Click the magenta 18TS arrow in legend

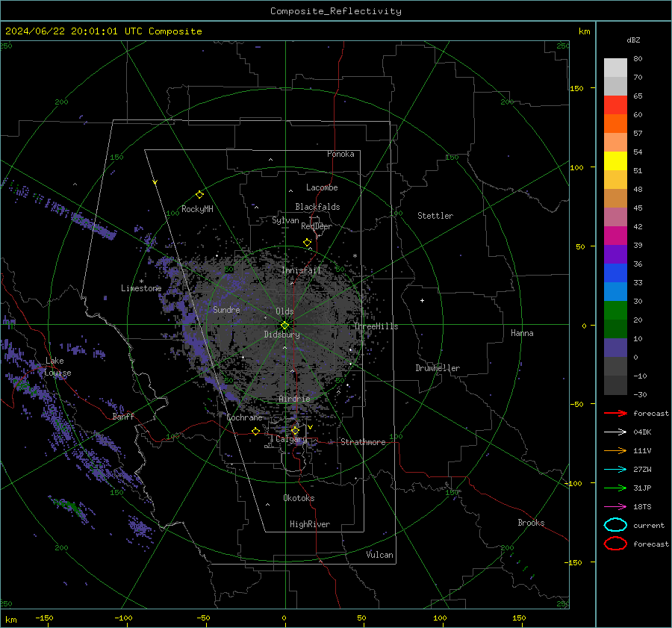tap(615, 507)
